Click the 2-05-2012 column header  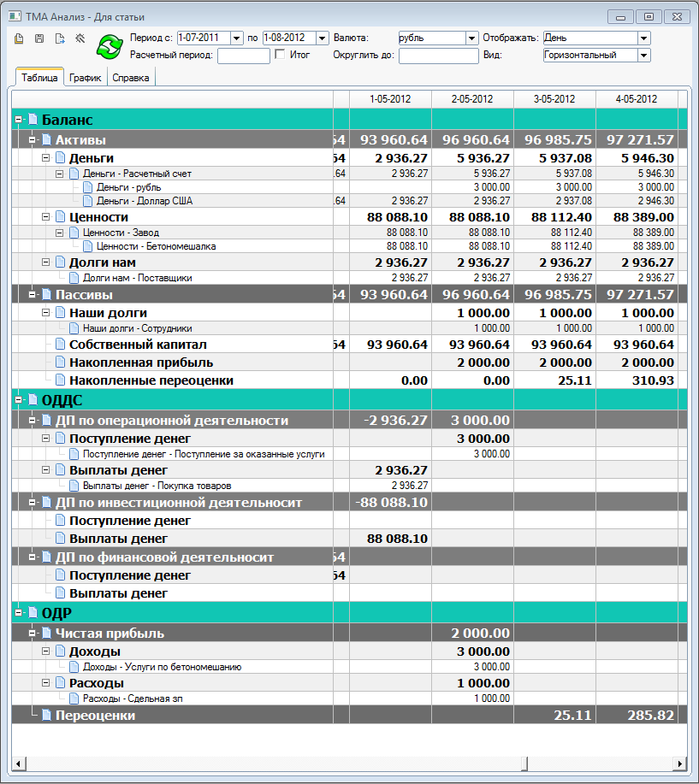pos(472,99)
